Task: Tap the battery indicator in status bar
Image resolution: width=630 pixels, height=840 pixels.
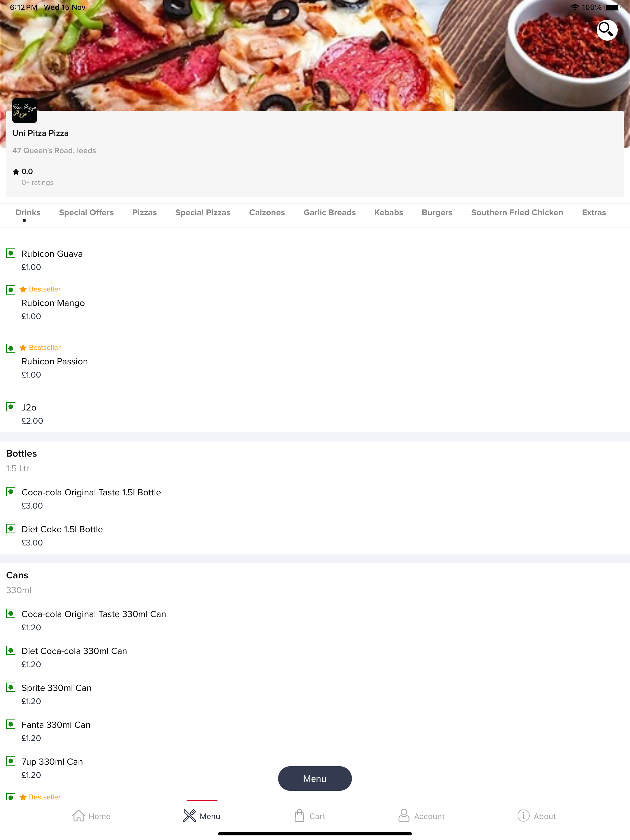Action: (x=612, y=7)
